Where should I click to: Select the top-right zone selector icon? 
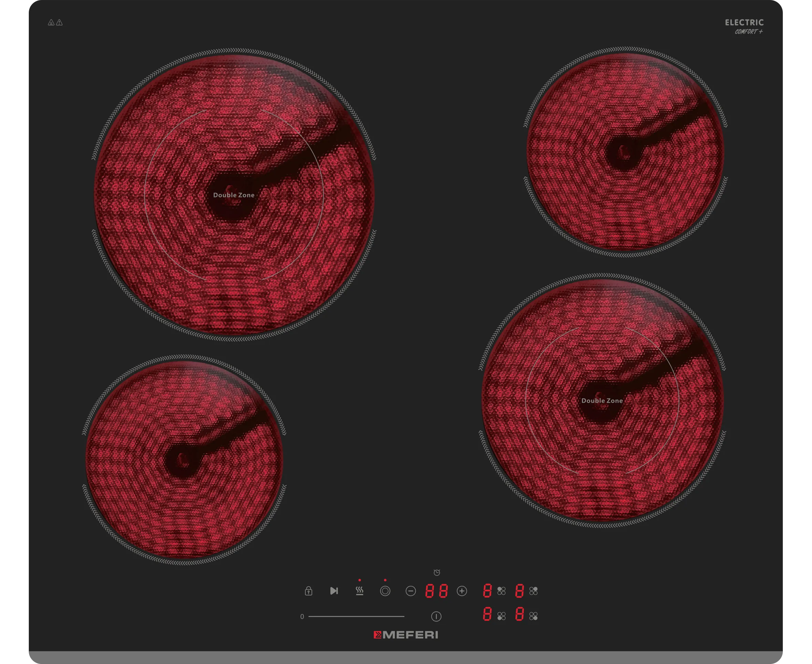click(x=533, y=591)
